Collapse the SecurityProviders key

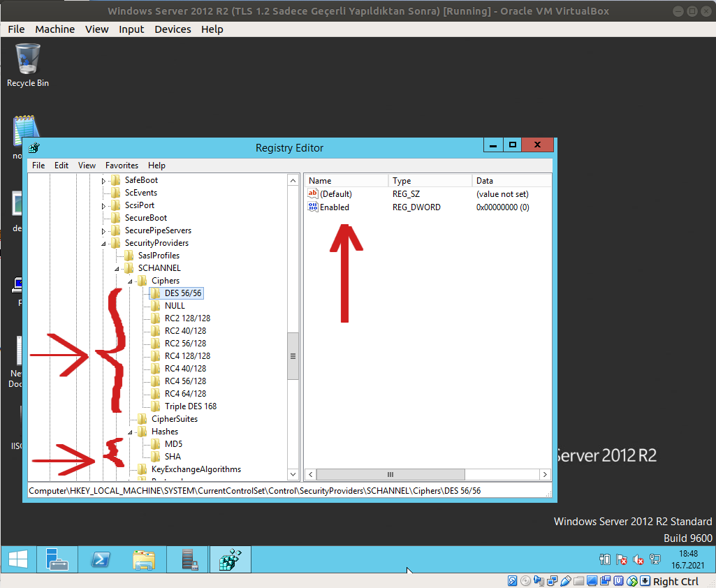(x=103, y=244)
